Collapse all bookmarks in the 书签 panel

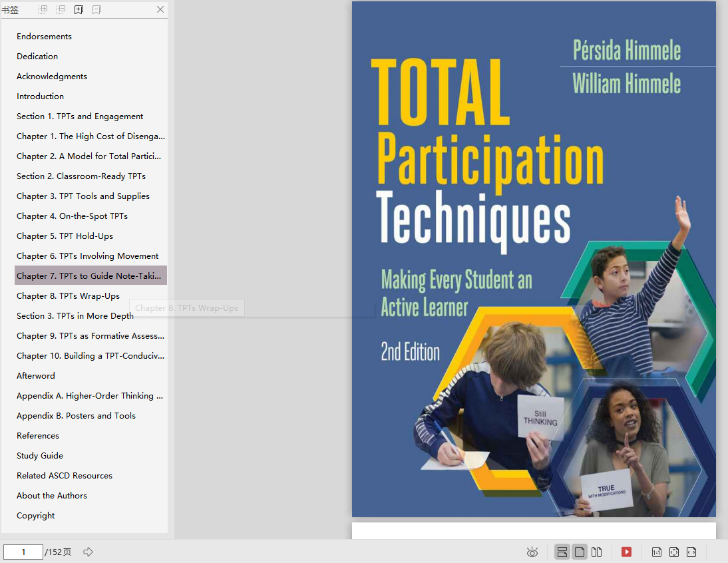[61, 9]
